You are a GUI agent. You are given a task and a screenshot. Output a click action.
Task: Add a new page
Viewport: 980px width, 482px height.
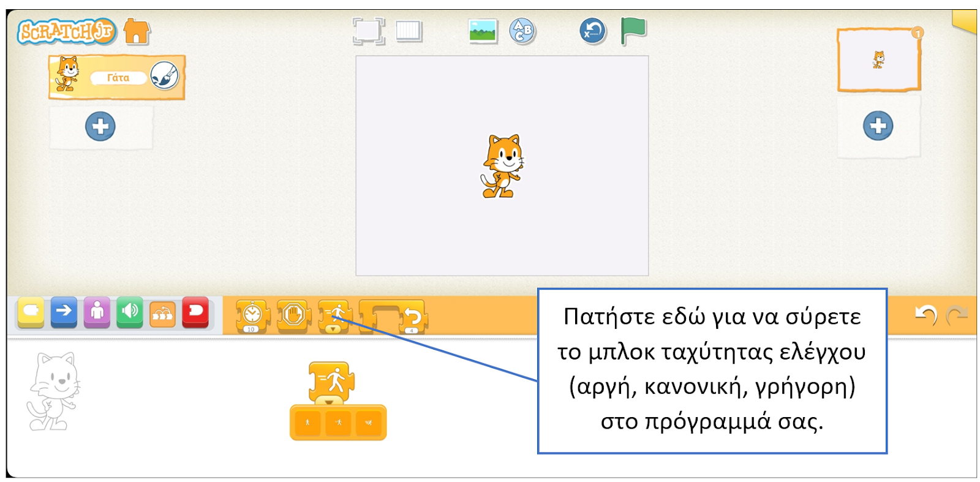tap(878, 126)
